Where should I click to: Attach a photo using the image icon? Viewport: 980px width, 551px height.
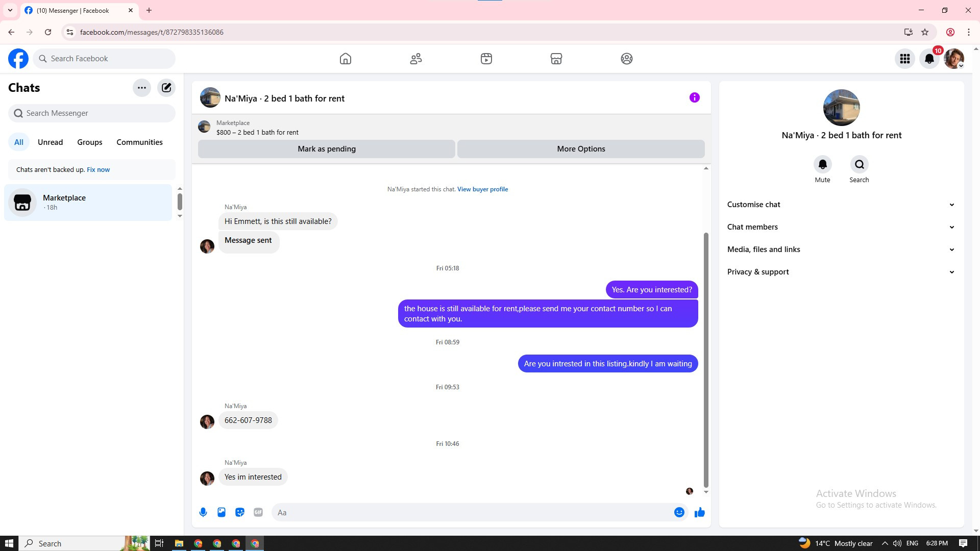(x=222, y=512)
